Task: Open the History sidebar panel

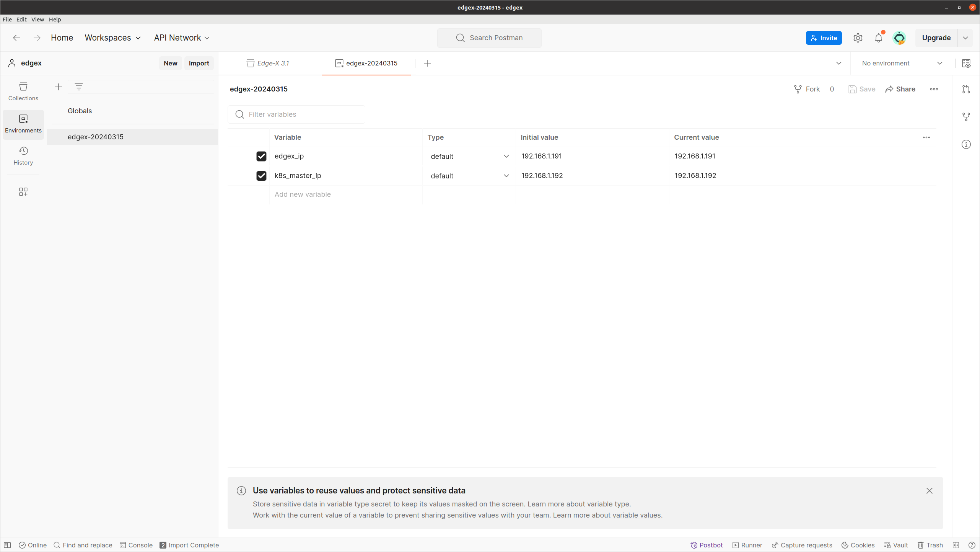Action: (x=23, y=156)
